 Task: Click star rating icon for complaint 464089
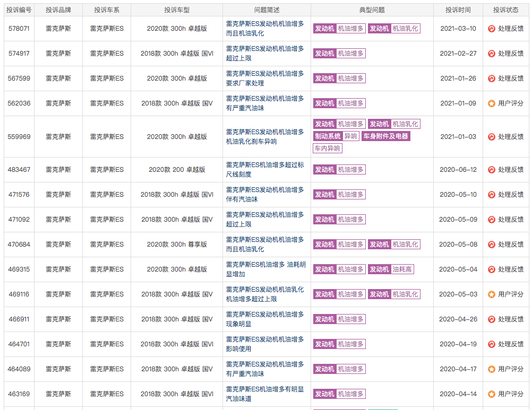pos(491,369)
